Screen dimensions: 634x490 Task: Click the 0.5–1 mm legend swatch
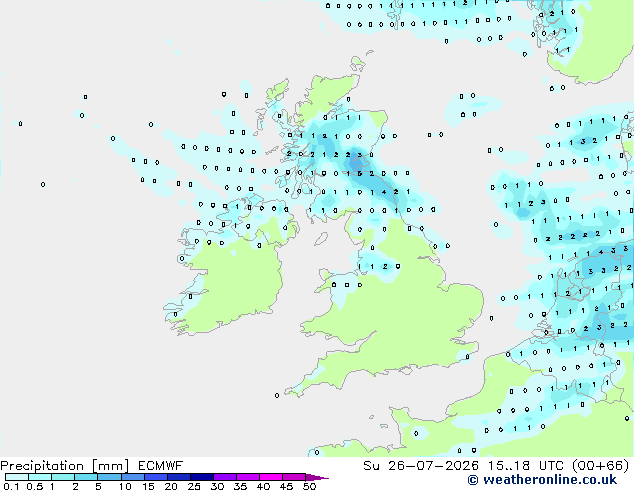tap(40, 477)
